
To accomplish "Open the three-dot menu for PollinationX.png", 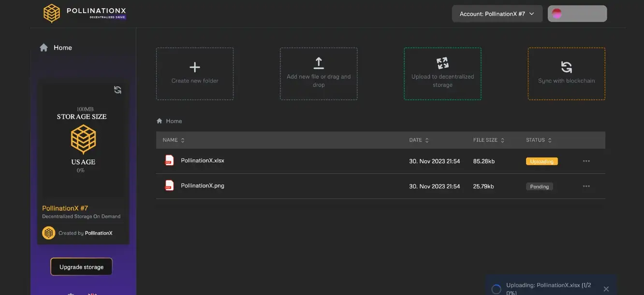I will (586, 186).
